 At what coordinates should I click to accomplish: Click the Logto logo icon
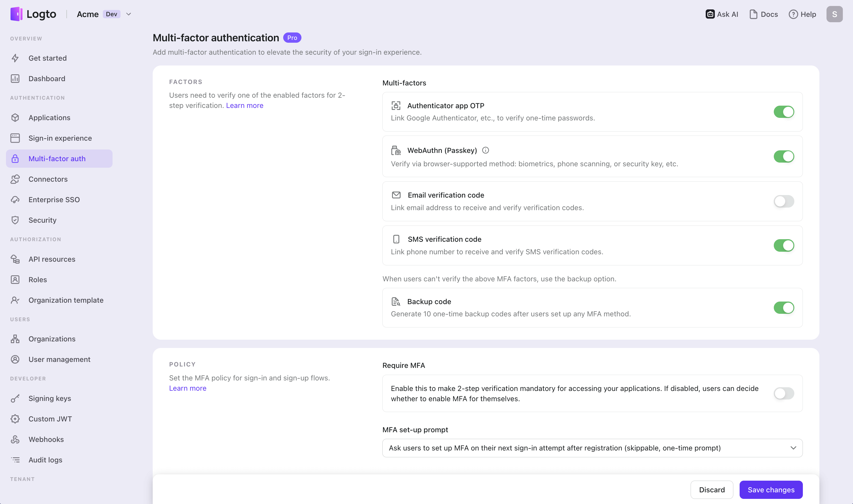(16, 14)
